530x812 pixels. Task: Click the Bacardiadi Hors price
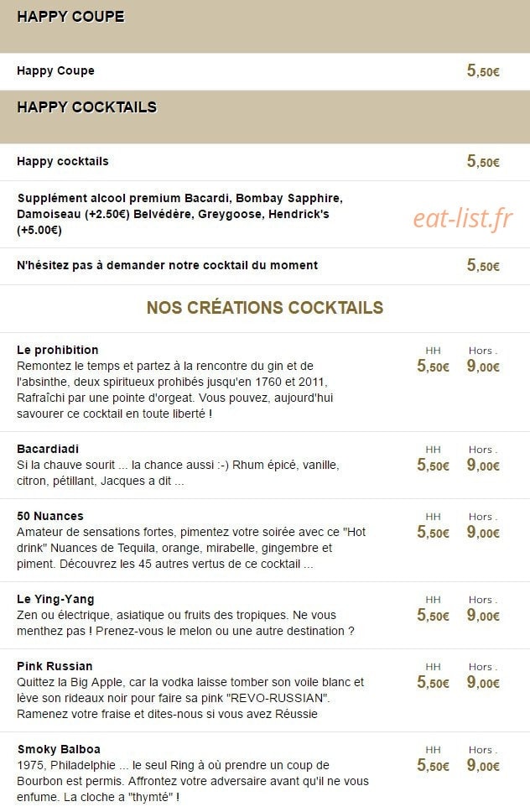click(x=483, y=465)
